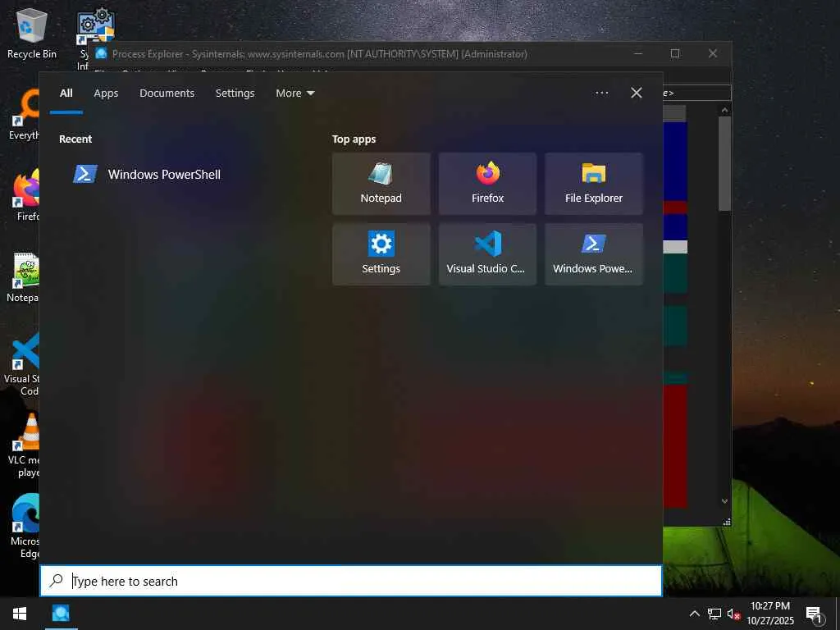Click Process Explorer scrollbar down arrow
Image resolution: width=840 pixels, height=630 pixels.
pyautogui.click(x=724, y=501)
